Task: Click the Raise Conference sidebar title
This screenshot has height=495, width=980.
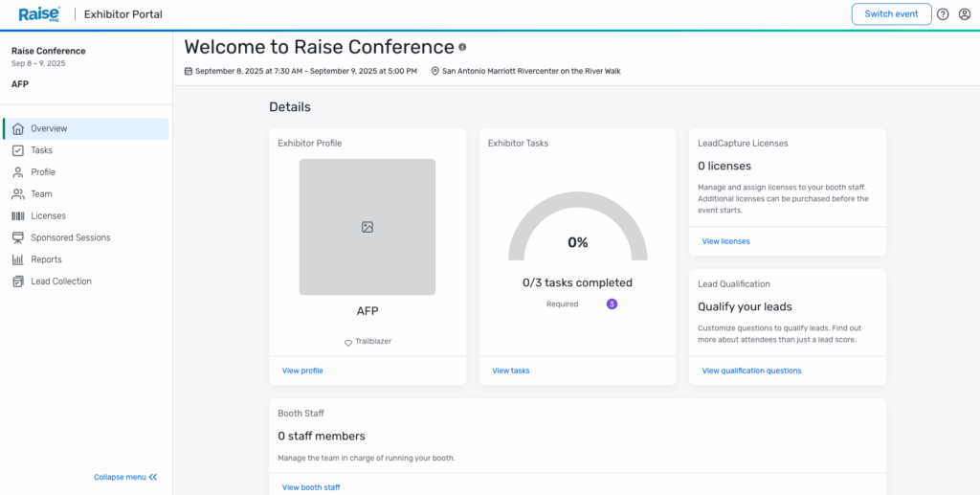Action: (48, 52)
